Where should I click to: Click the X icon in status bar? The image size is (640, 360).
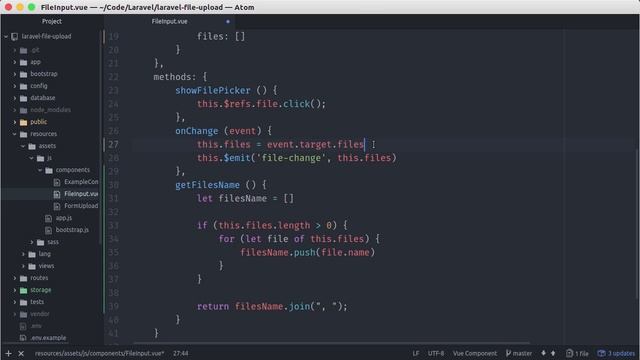coord(21,353)
